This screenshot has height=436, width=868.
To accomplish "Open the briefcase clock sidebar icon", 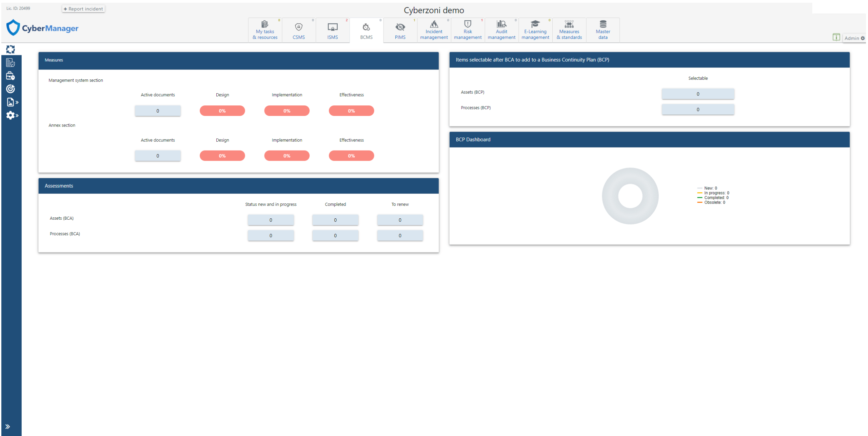I will tap(11, 76).
